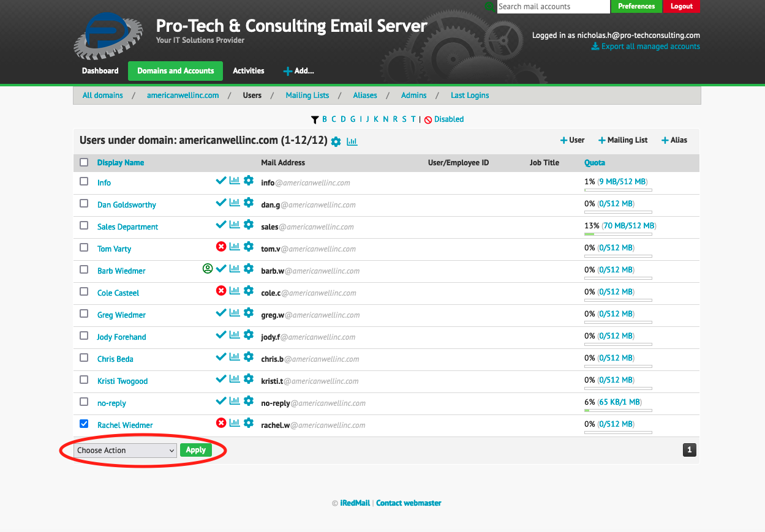Open profile gear icon for the Info account
The image size is (765, 532).
[249, 180]
